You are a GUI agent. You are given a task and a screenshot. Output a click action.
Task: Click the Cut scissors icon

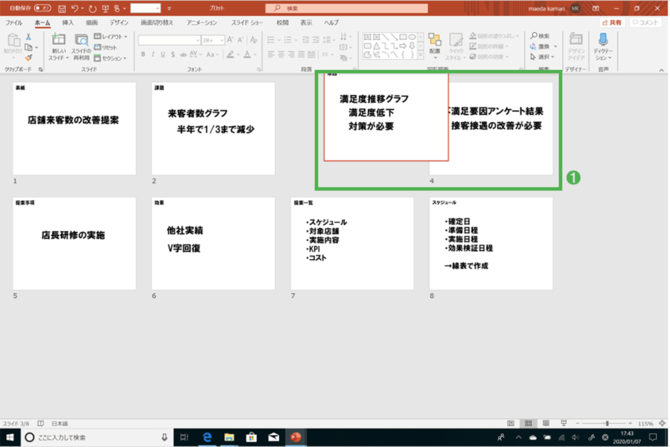[x=28, y=37]
